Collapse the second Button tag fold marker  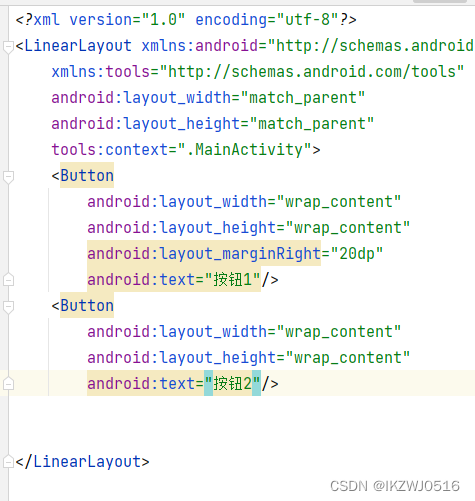click(8, 307)
